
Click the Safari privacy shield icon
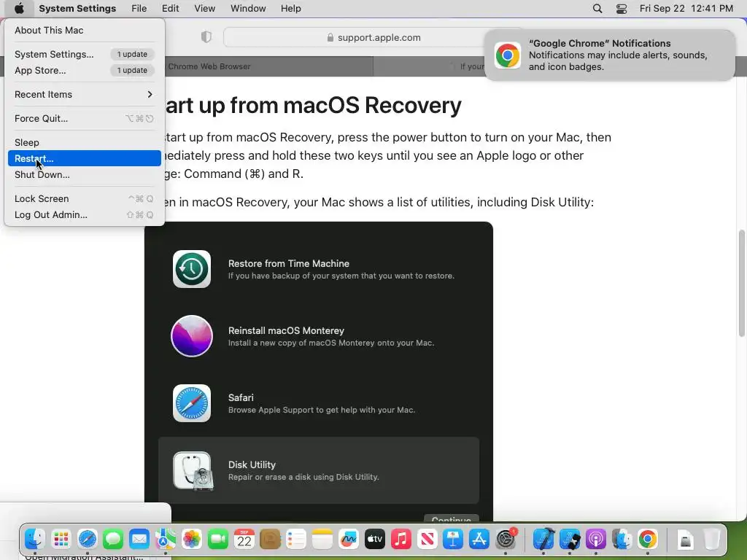[x=206, y=37]
